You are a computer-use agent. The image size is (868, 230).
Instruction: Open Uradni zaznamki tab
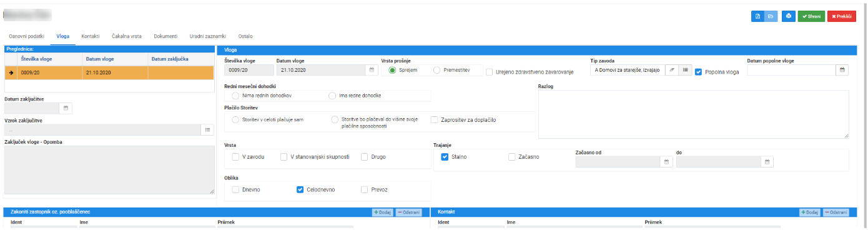(x=208, y=36)
